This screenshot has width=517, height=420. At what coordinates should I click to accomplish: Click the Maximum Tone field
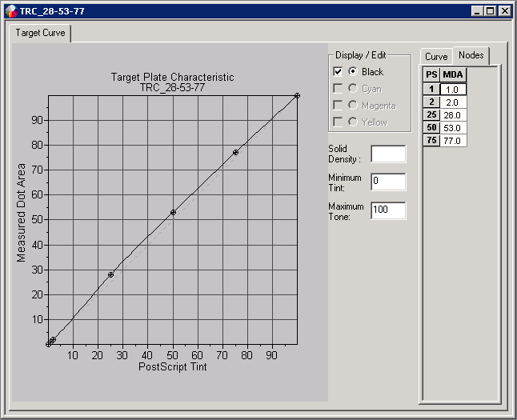coord(388,210)
